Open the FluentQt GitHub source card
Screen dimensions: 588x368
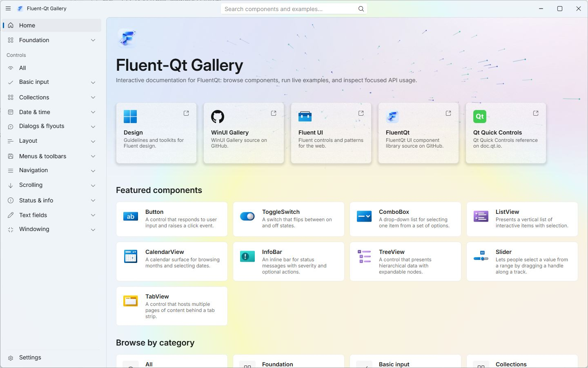coord(419,133)
